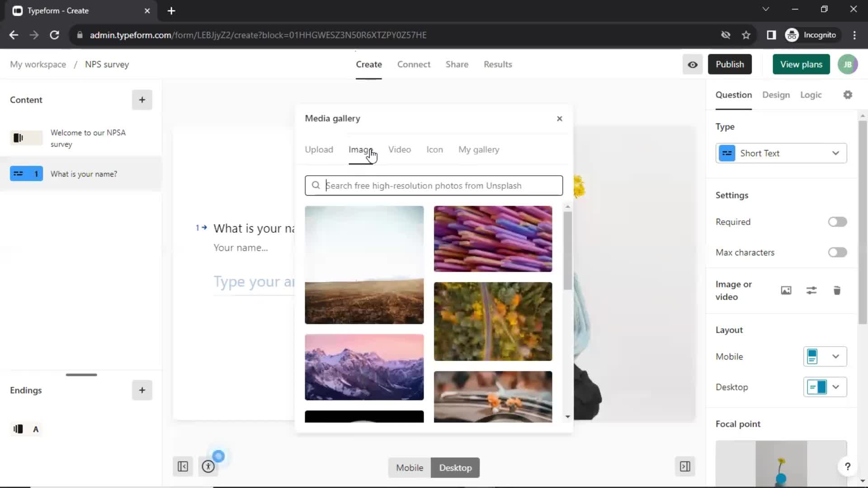Reload the browser page
Viewport: 868px width, 488px height.
tap(54, 35)
